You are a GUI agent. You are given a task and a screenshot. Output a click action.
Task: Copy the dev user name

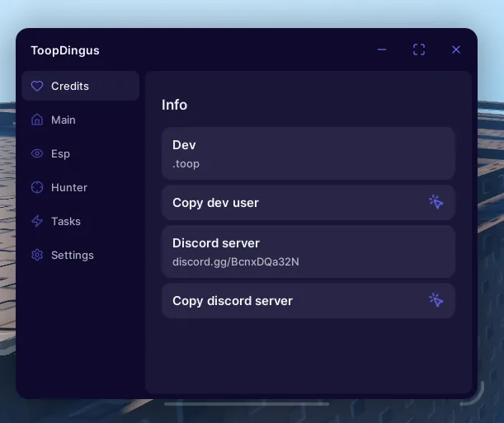[309, 203]
